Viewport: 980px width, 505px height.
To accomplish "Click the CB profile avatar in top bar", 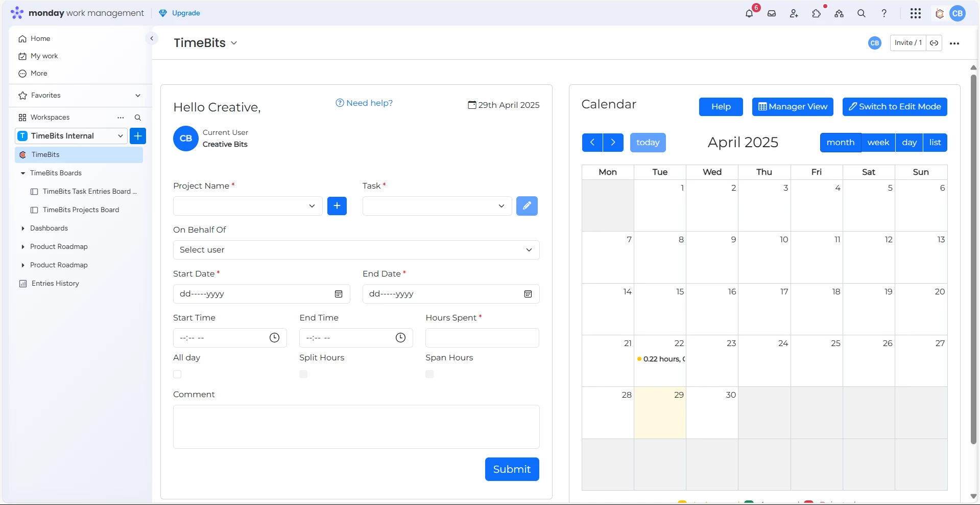I will pos(958,14).
